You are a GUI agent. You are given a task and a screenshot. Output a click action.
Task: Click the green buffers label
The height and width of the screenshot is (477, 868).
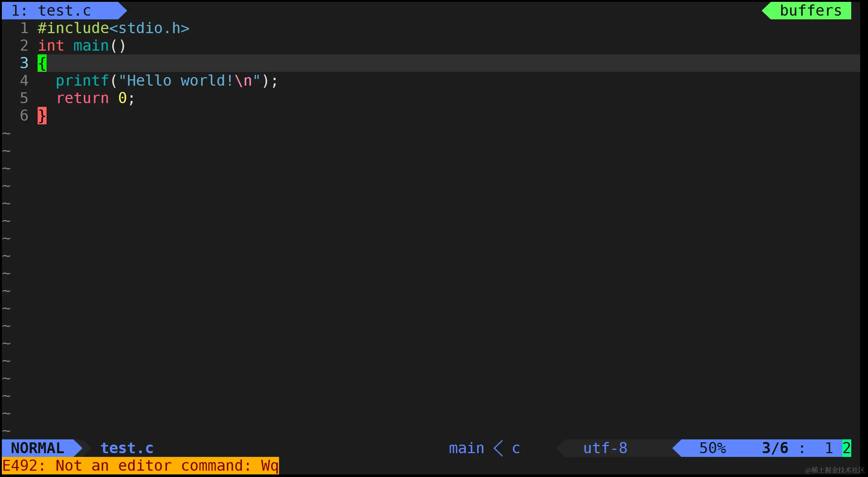click(x=811, y=10)
